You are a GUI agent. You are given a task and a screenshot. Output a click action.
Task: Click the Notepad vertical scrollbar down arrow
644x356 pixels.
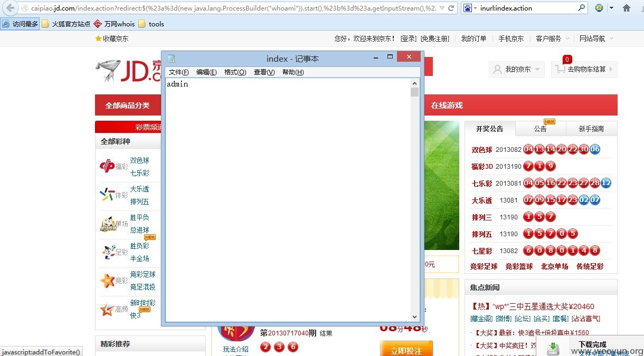[x=415, y=317]
